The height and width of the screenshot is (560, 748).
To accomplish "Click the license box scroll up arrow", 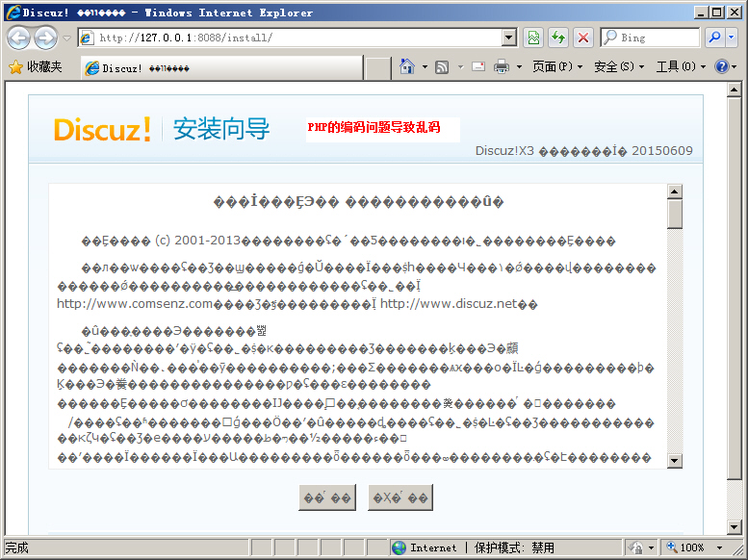I will coord(675,191).
